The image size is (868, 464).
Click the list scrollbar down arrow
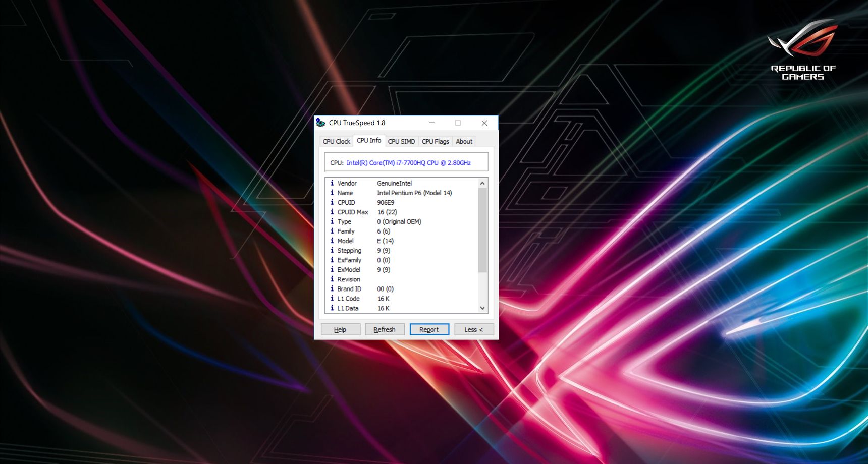pos(482,308)
